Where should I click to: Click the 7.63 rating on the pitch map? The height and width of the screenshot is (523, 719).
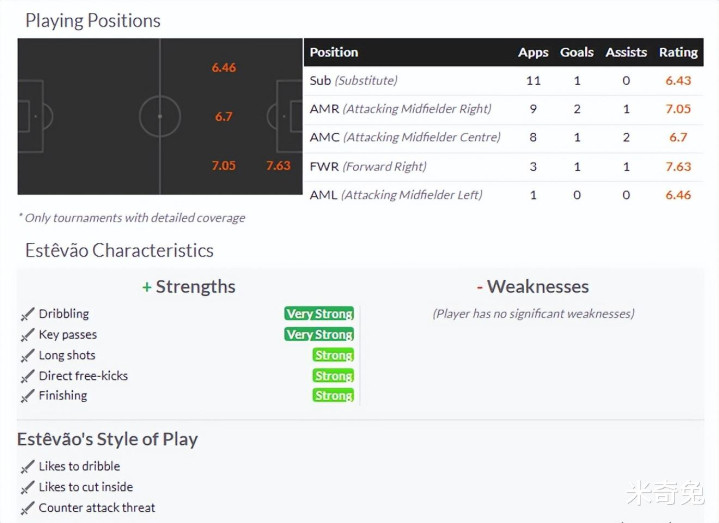pyautogui.click(x=278, y=166)
